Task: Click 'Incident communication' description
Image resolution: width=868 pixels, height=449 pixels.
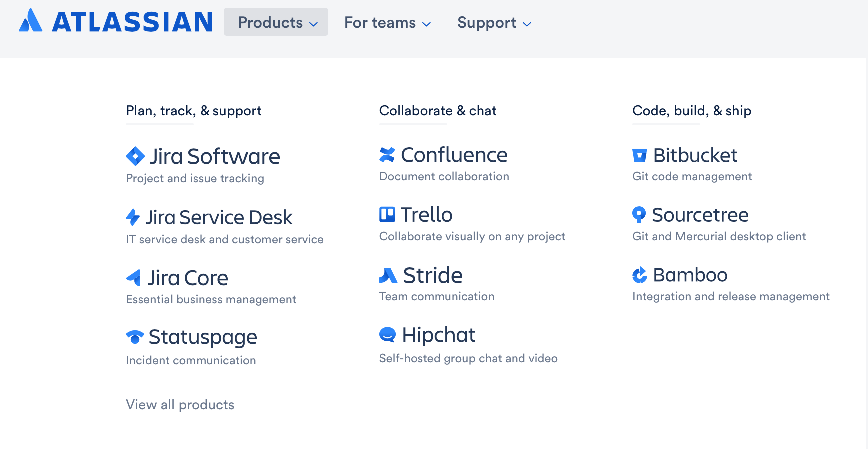Action: tap(191, 360)
